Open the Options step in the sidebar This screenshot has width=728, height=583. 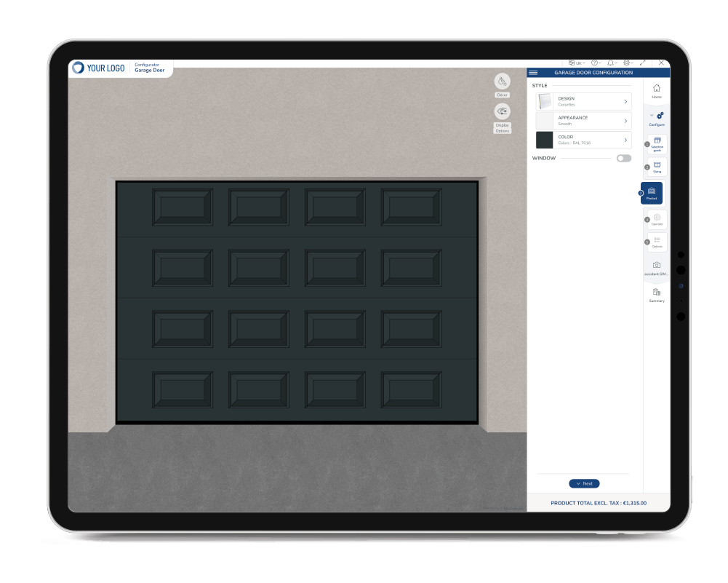[x=657, y=241]
